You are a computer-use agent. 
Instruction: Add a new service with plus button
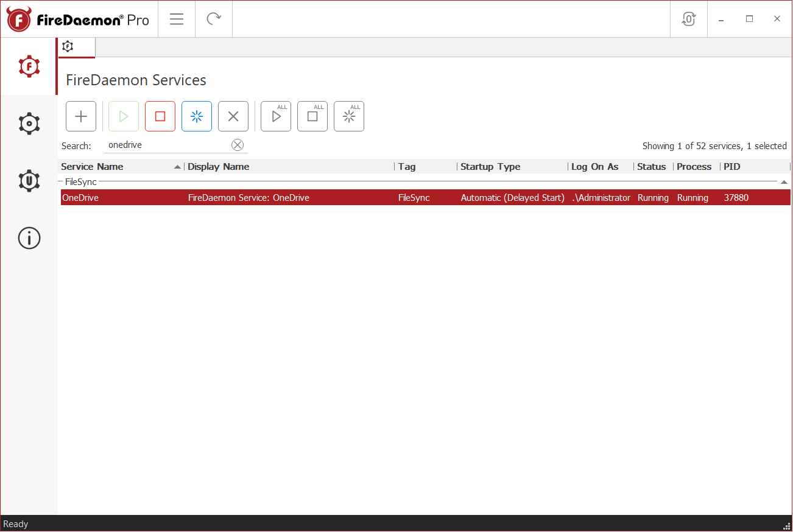point(81,116)
